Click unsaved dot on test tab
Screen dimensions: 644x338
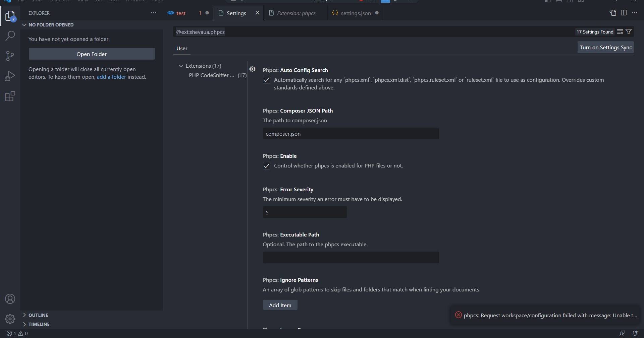(x=207, y=13)
